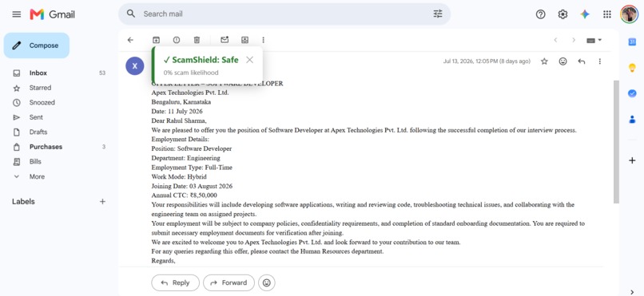Open Google account profile picture
Viewport: 644px width, 296px height.
[629, 14]
